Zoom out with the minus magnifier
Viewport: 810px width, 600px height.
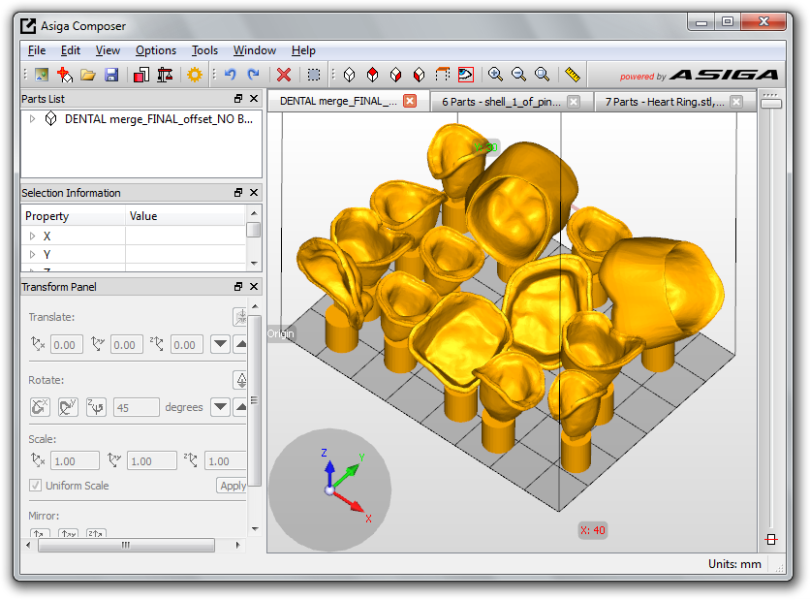click(519, 75)
